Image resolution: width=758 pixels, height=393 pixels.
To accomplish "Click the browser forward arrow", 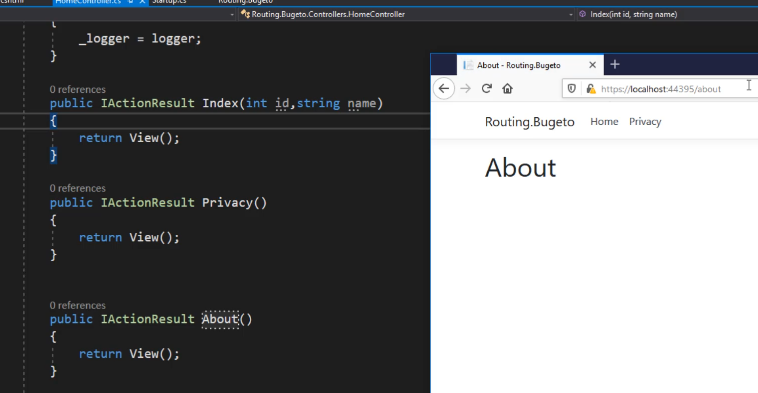I will click(465, 89).
